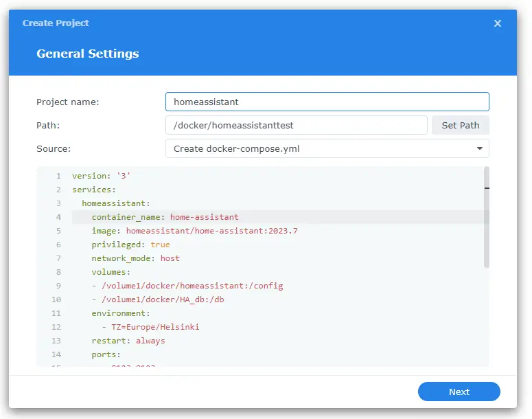The width and height of the screenshot is (532, 419).
Task: Click the privileged: true line
Action: [x=130, y=245]
